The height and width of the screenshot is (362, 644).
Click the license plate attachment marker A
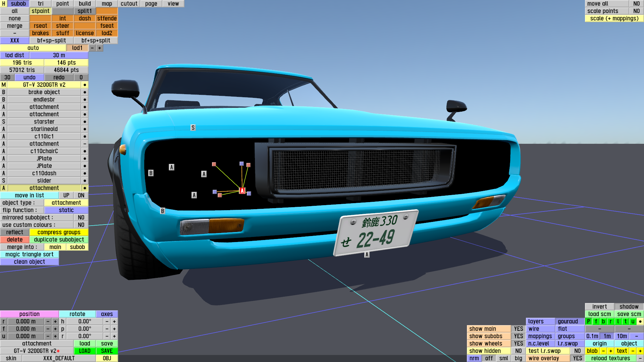(x=367, y=255)
